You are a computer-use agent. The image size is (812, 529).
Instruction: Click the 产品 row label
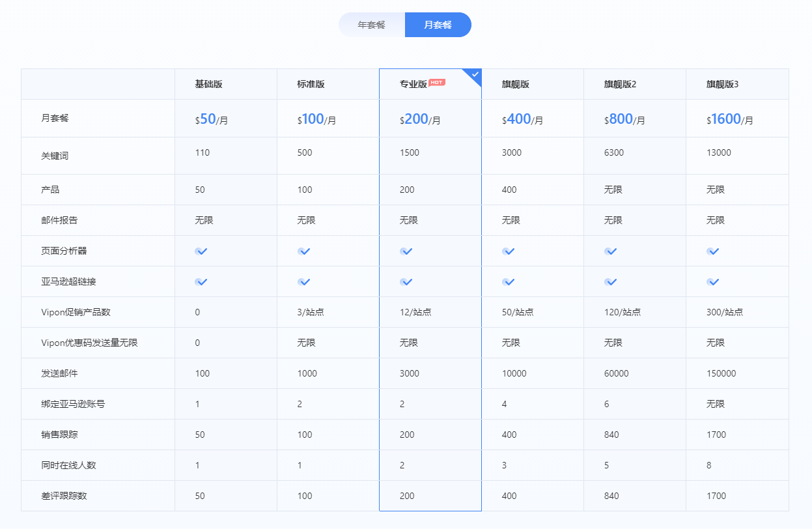pyautogui.click(x=50, y=190)
